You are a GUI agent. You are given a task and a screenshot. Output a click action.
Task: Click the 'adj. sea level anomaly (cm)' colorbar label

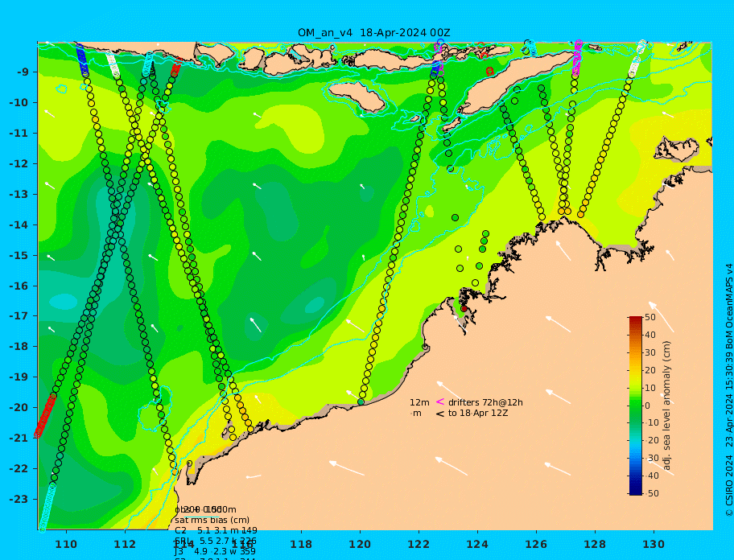pos(666,406)
